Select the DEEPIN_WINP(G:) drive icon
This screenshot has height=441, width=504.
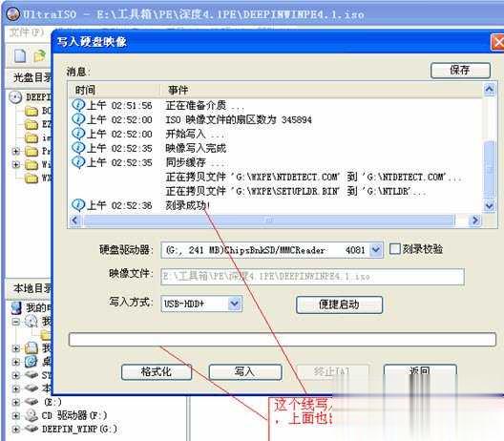[31, 429]
